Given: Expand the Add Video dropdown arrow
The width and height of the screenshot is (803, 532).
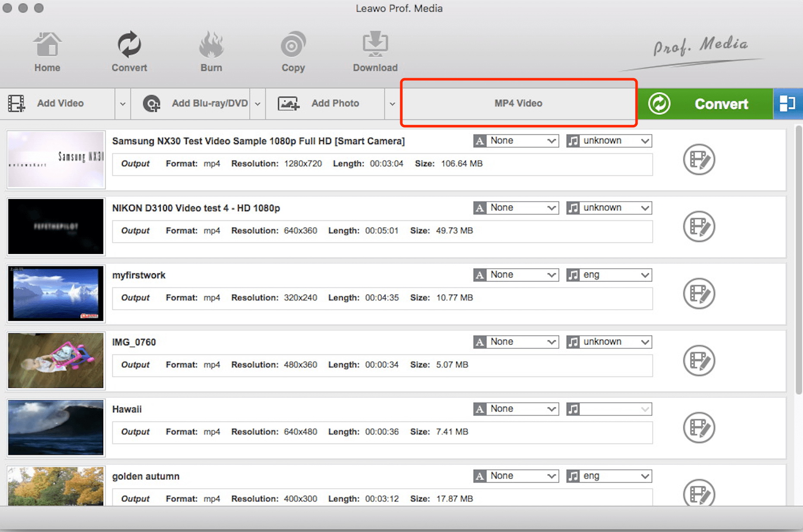Looking at the screenshot, I should [123, 104].
